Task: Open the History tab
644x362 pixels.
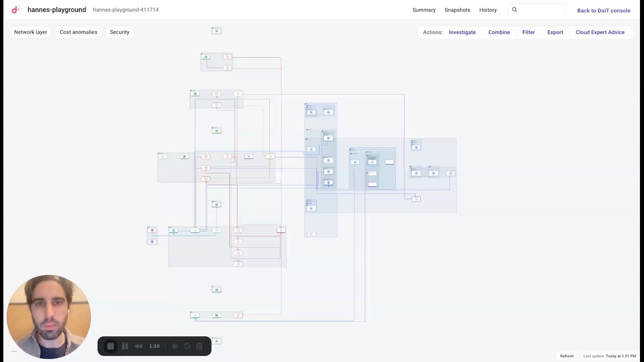Action: 488,10
